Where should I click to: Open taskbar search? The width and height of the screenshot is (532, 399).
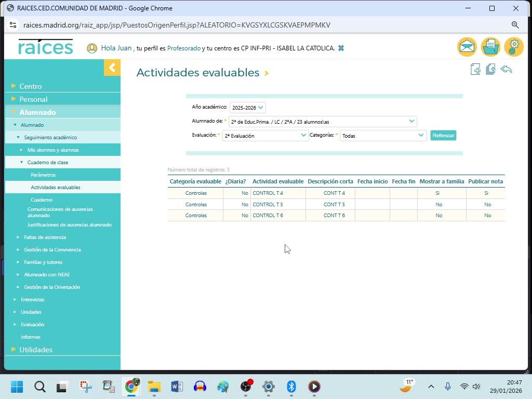pos(39,387)
